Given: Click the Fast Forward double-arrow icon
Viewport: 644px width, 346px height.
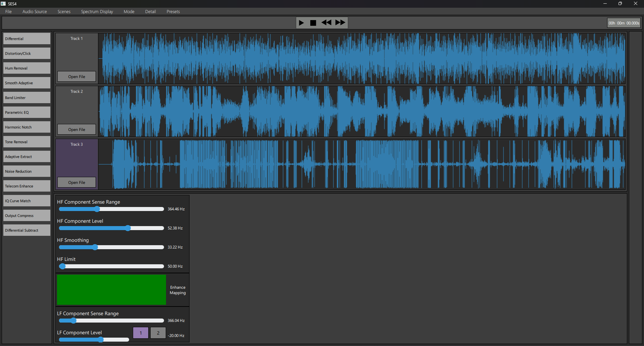Looking at the screenshot, I should (x=340, y=23).
